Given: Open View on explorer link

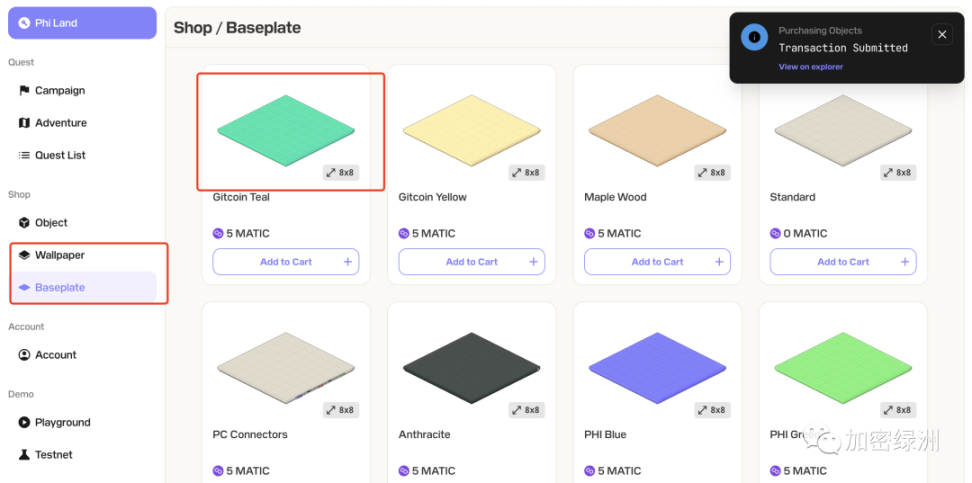Looking at the screenshot, I should tap(811, 66).
